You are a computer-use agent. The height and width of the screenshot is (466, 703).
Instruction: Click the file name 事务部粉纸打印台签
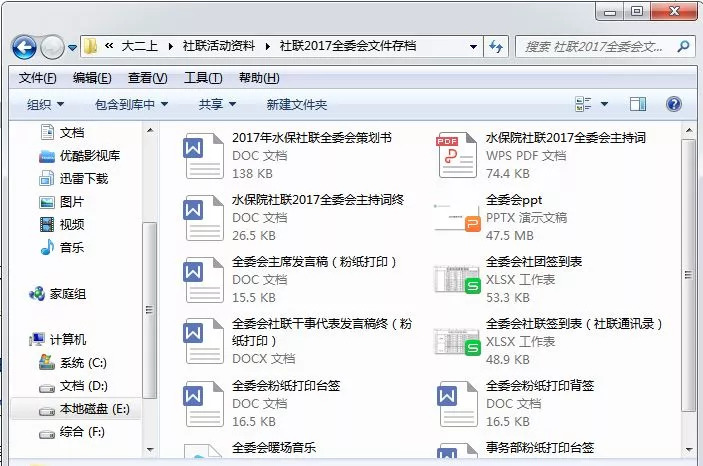point(540,448)
